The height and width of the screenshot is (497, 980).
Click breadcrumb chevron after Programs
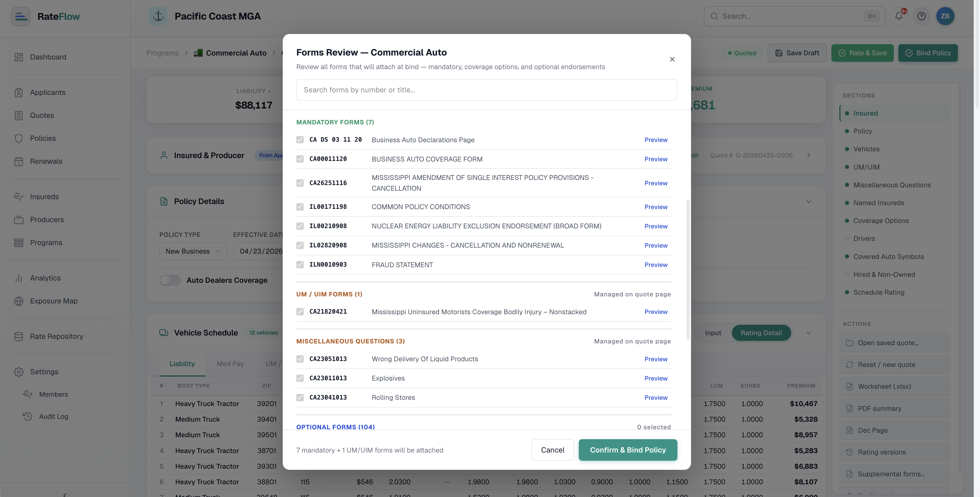click(186, 53)
